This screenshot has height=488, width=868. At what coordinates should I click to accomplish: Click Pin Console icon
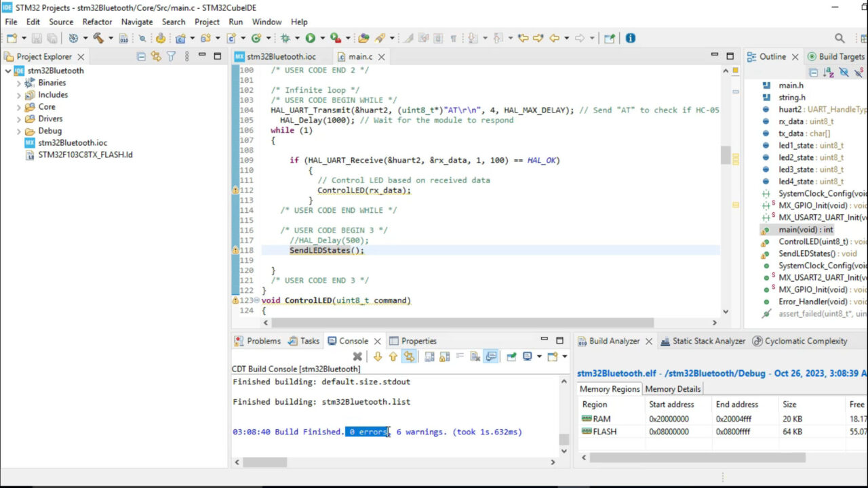pos(511,357)
